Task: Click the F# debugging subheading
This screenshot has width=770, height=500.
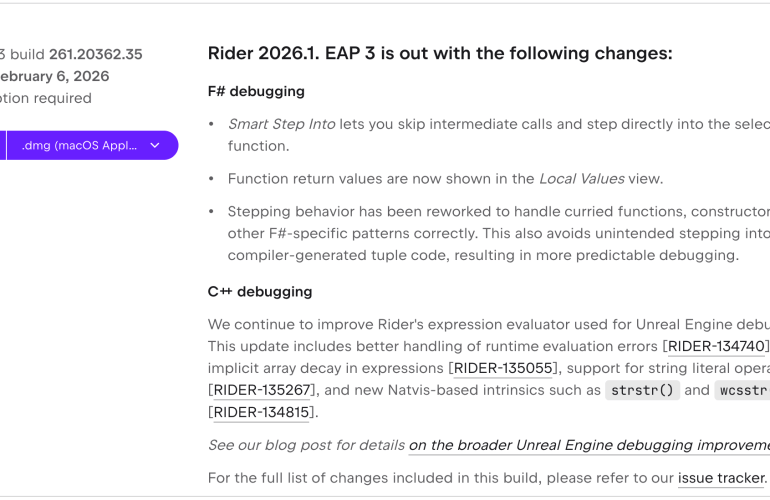Action: point(256,92)
